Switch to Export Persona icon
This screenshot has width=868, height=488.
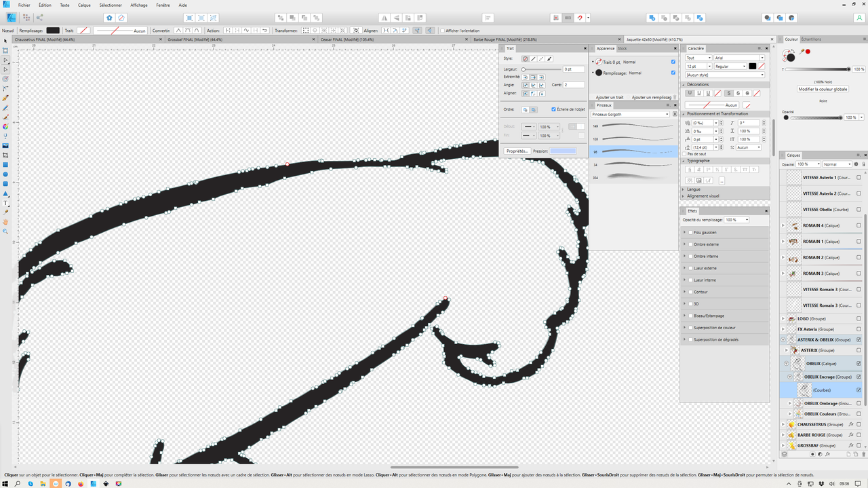pyautogui.click(x=39, y=18)
